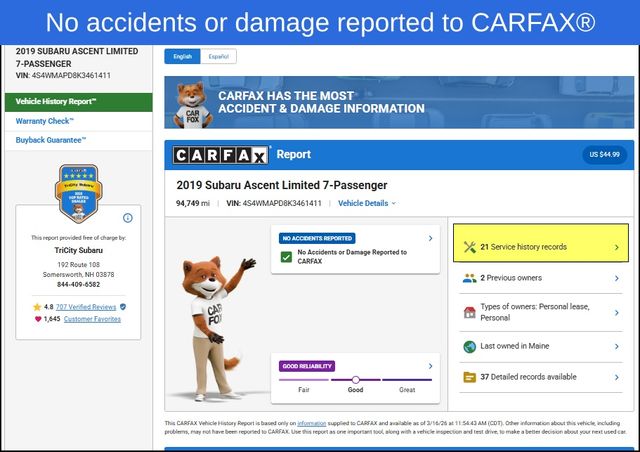The image size is (640, 452).
Task: Open Warranty Check sidebar item
Action: pos(45,121)
